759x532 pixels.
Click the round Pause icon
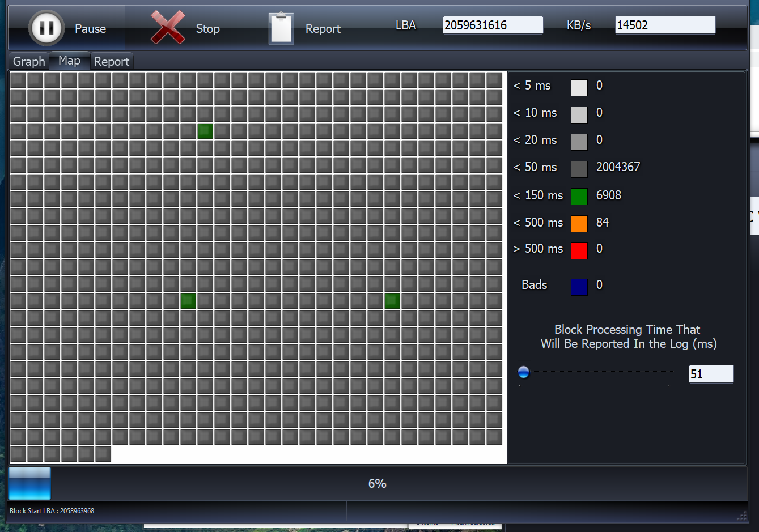tap(46, 27)
